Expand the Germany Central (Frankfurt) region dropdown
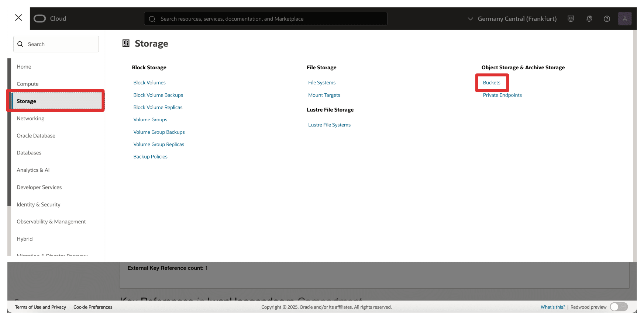 pos(512,19)
